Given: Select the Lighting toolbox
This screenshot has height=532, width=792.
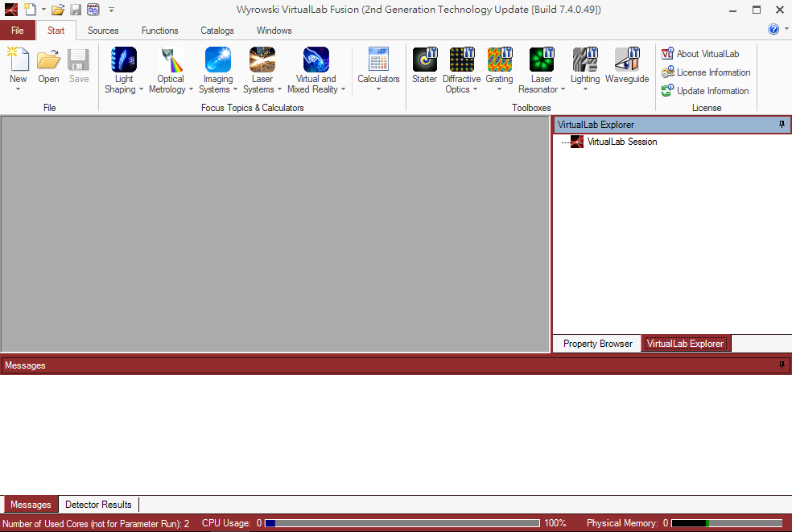Looking at the screenshot, I should (585, 60).
